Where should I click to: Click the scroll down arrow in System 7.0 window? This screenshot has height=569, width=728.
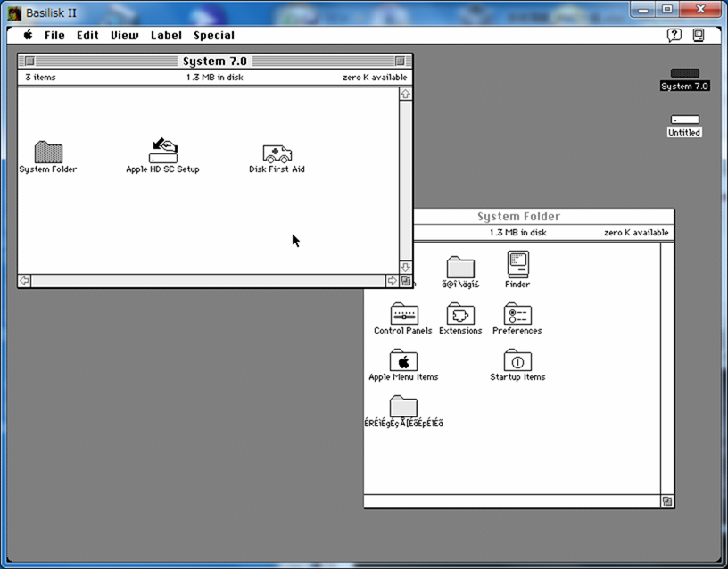click(x=405, y=267)
